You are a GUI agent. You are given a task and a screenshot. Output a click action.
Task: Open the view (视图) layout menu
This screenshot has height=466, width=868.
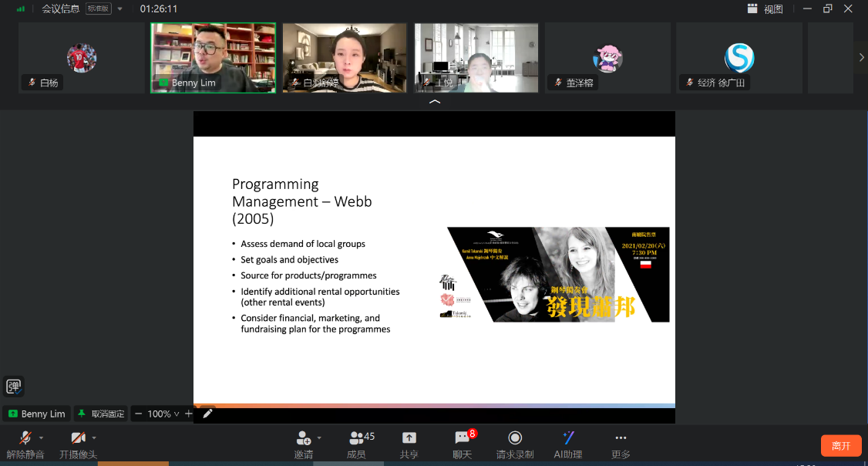coord(765,9)
